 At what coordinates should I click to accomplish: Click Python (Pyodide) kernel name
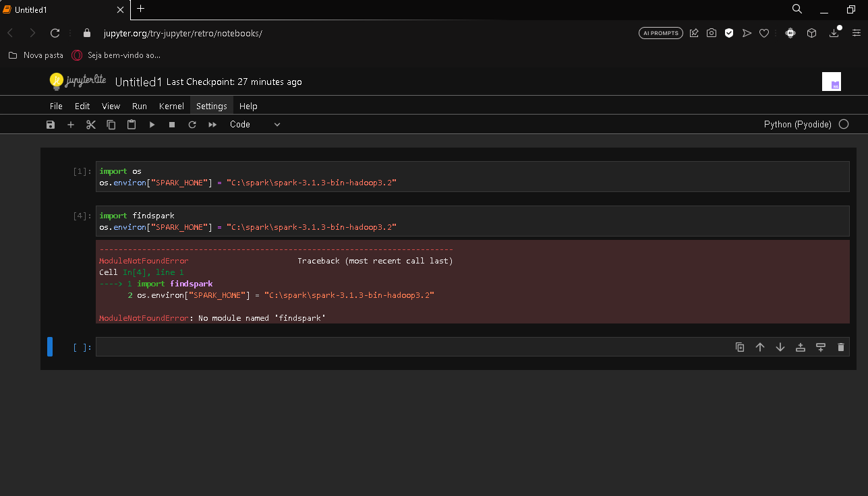click(x=797, y=125)
